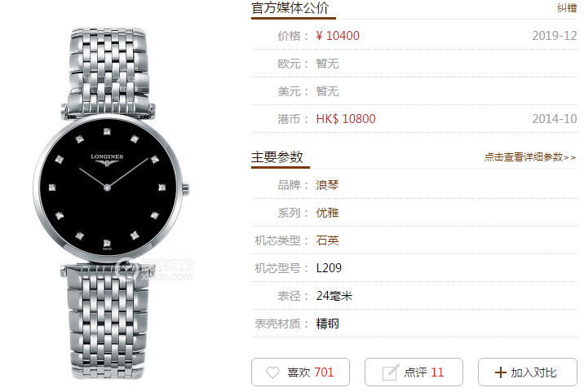This screenshot has height=392, width=584.
Task: Click the movement type link 石英
Action: [327, 240]
